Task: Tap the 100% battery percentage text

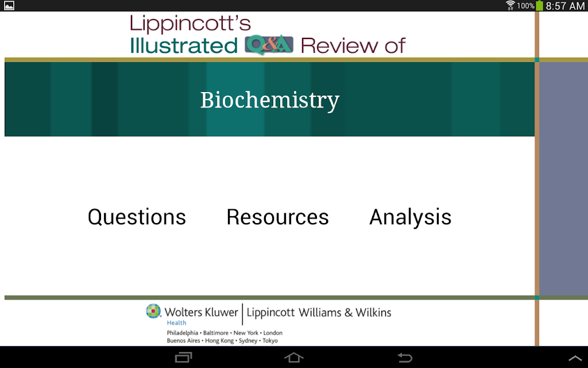Action: coord(525,6)
